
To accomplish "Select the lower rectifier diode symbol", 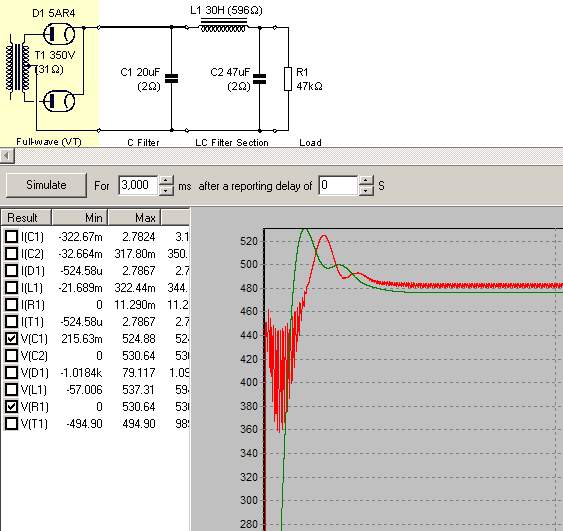I will coord(59,101).
